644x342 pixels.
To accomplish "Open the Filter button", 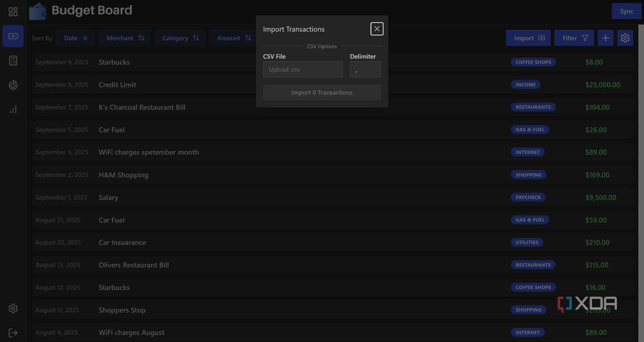I will click(x=574, y=38).
